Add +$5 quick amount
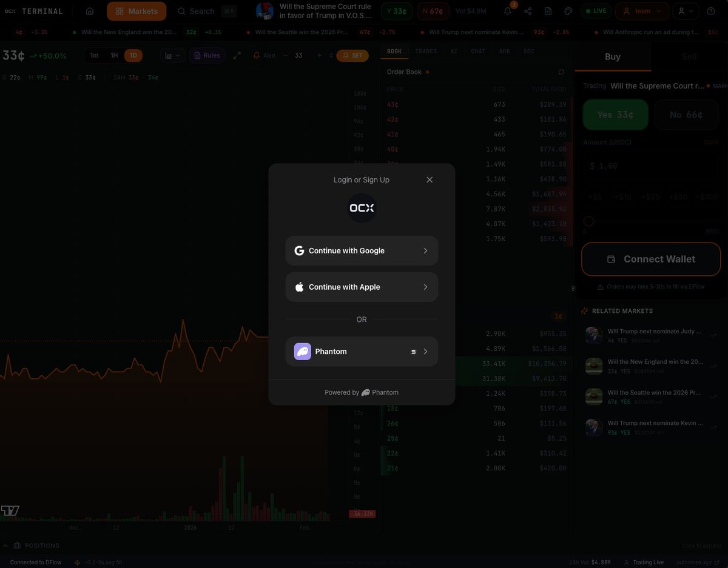Screen dimensions: 728x568 [595, 196]
